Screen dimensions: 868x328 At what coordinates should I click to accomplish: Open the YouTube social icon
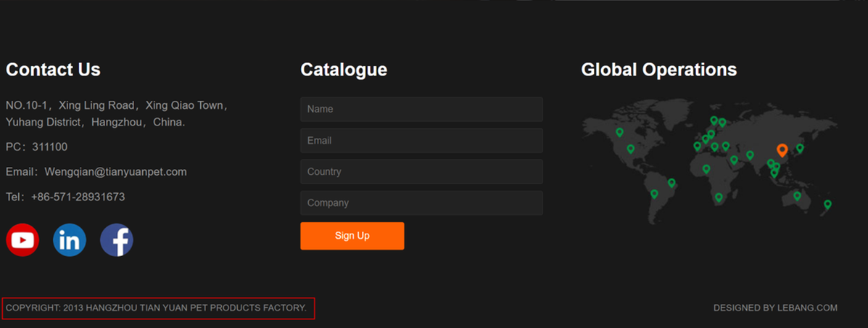[x=22, y=240]
